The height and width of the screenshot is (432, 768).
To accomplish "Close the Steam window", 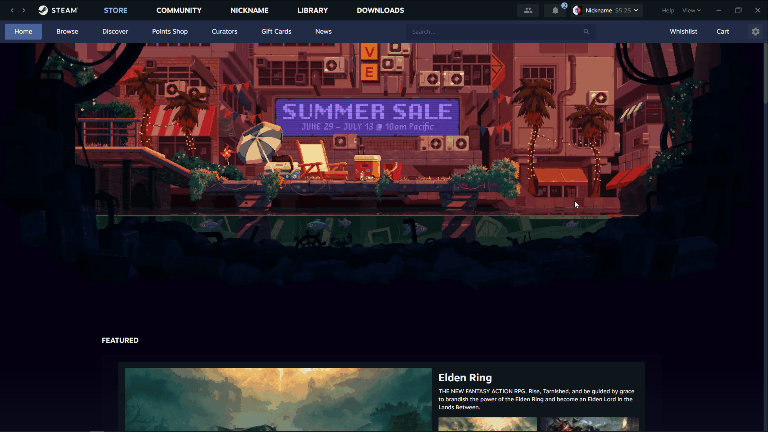I will click(x=757, y=10).
